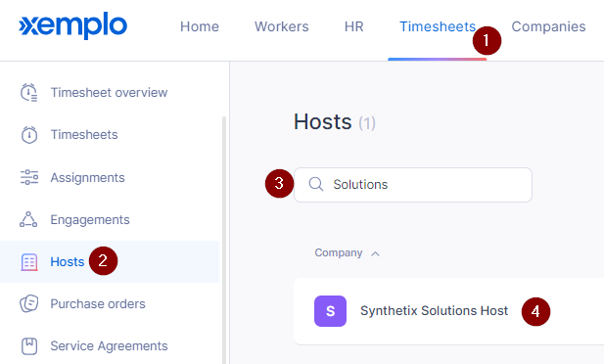The image size is (604, 364).
Task: Click the purple S company avatar
Action: point(330,311)
